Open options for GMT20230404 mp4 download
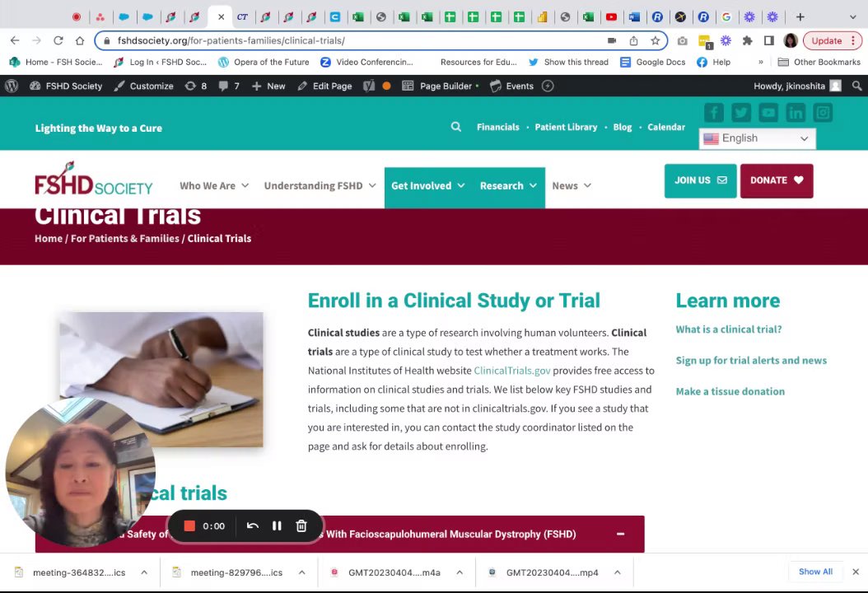 (617, 572)
